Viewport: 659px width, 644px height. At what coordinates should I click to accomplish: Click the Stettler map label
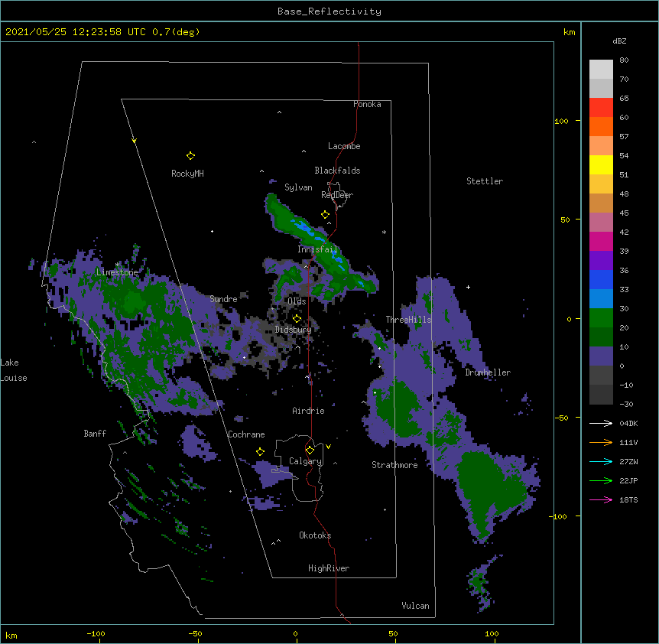(x=485, y=181)
